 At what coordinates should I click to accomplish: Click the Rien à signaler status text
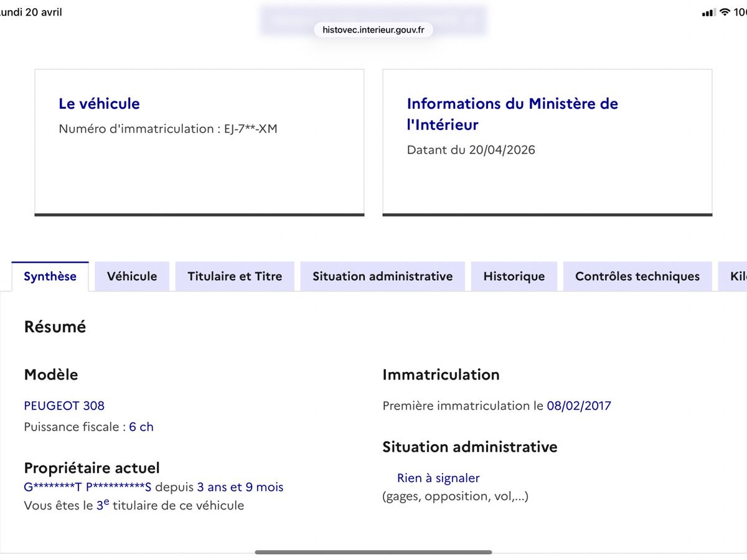coord(438,478)
